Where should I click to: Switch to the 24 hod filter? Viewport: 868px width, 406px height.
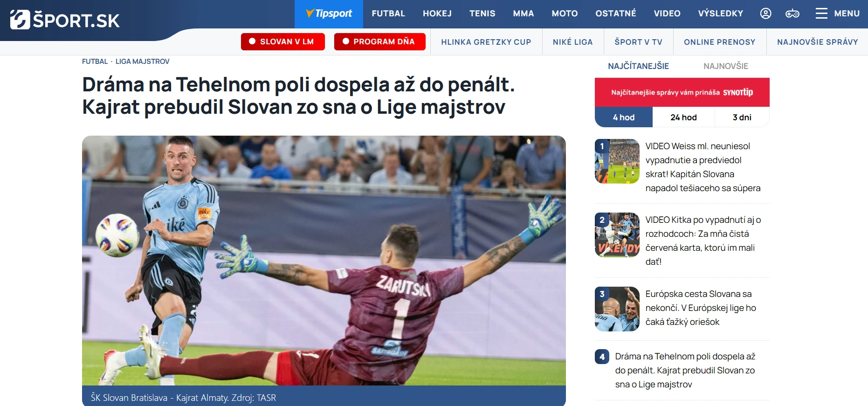(x=683, y=117)
